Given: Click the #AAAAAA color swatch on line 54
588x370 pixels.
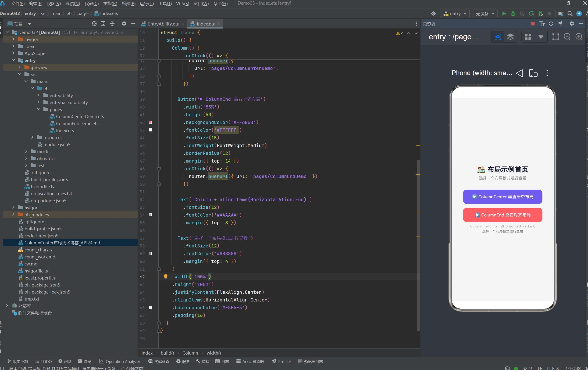Looking at the screenshot, I should [x=150, y=215].
